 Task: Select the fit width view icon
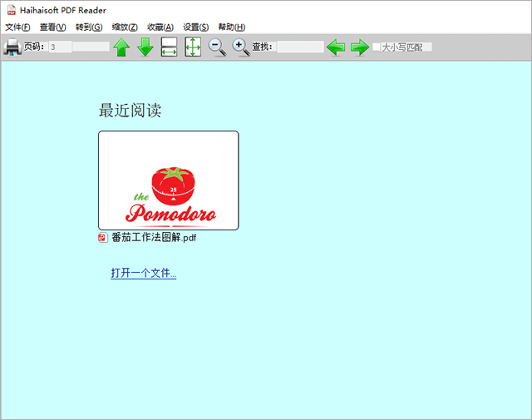pos(169,47)
